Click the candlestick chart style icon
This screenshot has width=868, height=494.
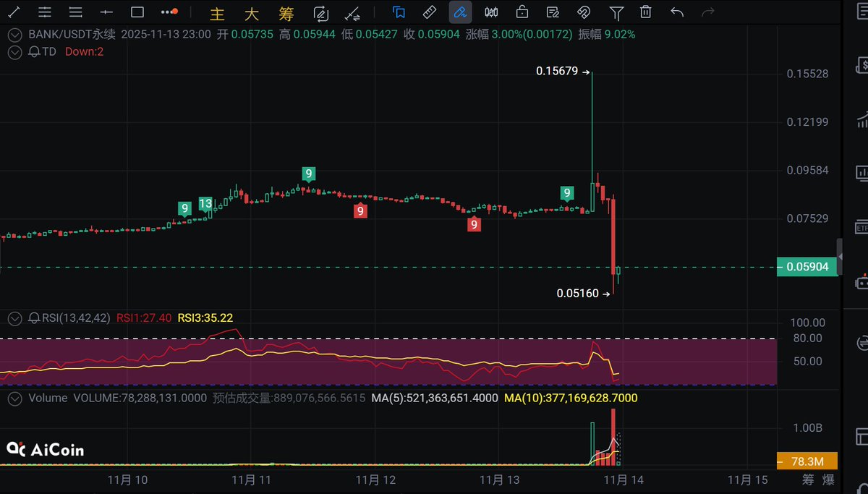(x=491, y=12)
